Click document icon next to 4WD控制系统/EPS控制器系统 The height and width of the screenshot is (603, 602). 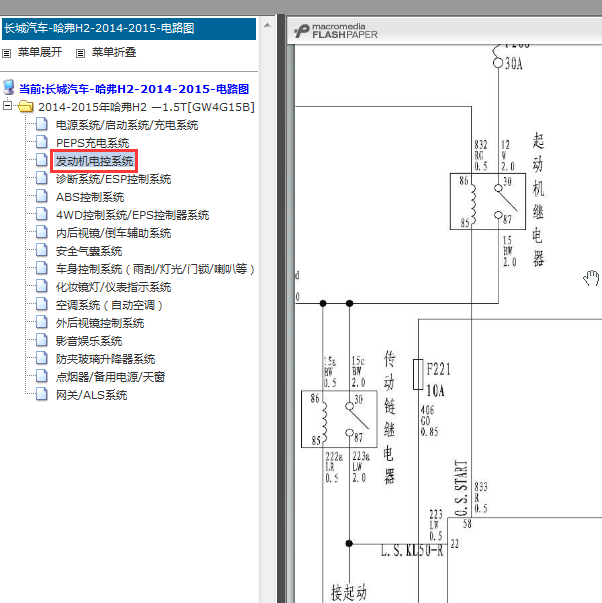tap(42, 214)
